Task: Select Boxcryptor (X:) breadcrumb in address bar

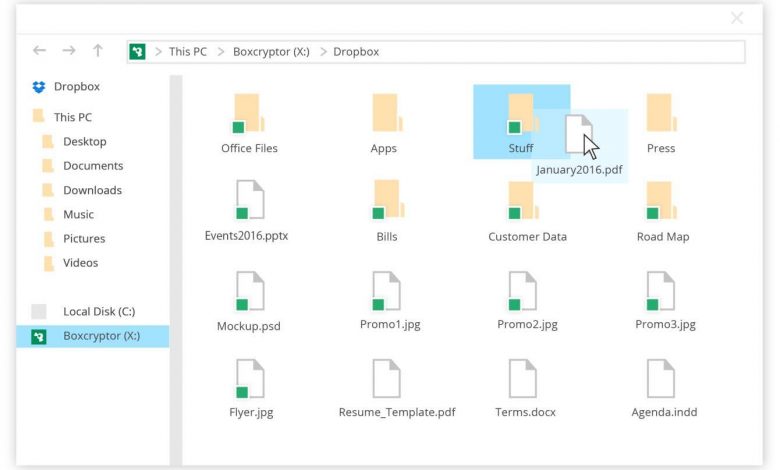Action: coord(271,52)
